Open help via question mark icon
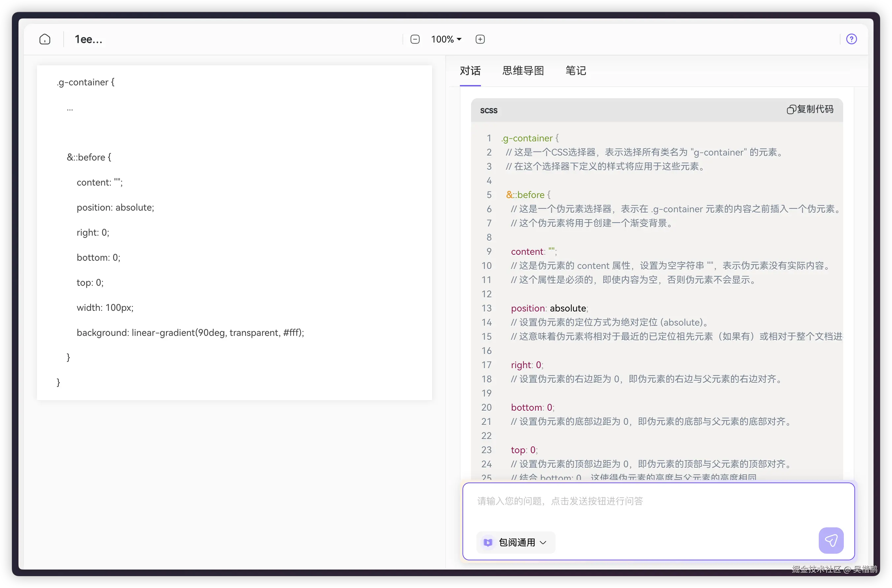This screenshot has height=588, width=892. (x=851, y=39)
